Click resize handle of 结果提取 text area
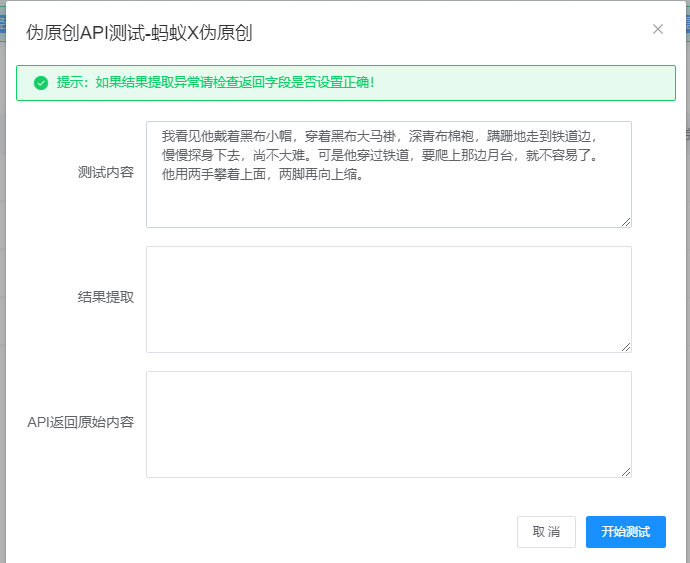Image resolution: width=690 pixels, height=563 pixels. (626, 347)
